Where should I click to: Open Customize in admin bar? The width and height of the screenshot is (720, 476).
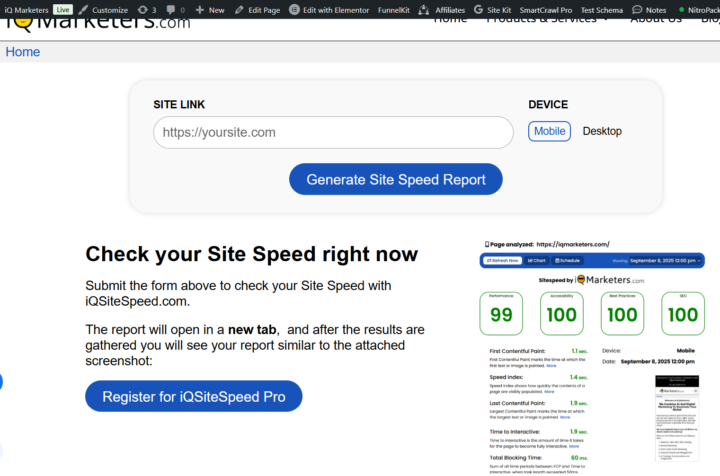coord(110,10)
